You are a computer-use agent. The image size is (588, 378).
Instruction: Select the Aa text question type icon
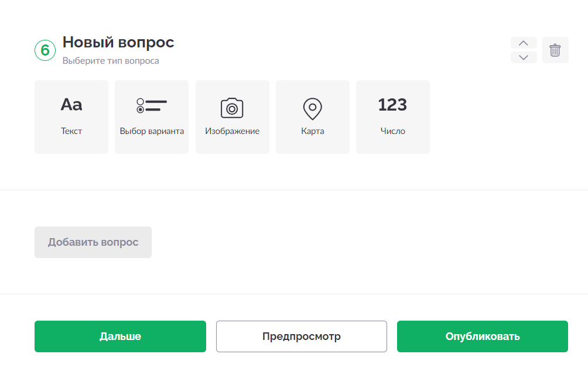71,105
